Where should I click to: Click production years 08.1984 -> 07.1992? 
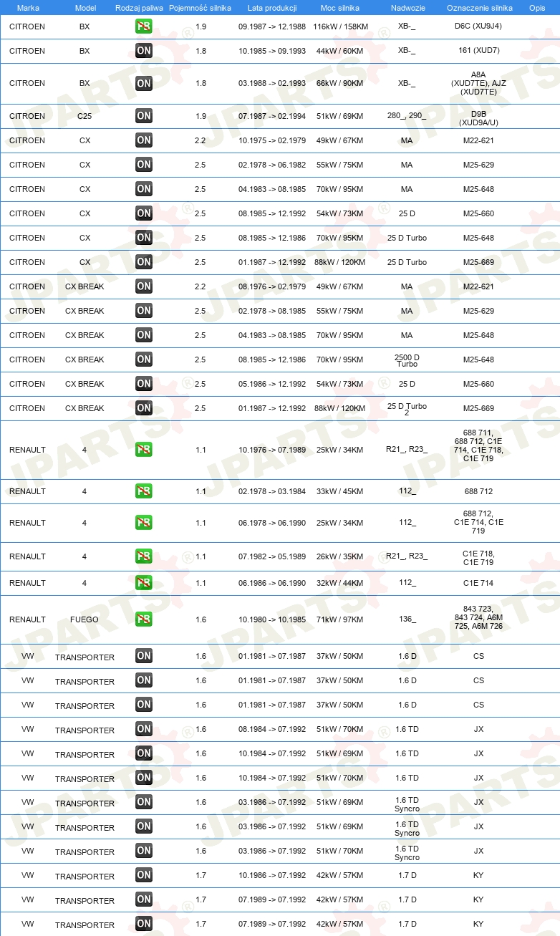[x=272, y=729]
